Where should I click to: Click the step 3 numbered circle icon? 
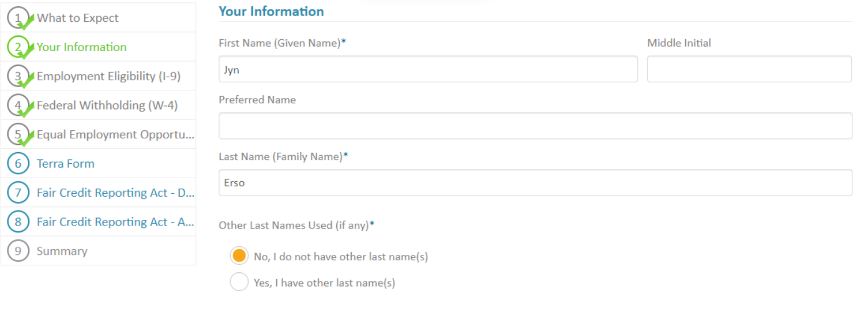18,76
